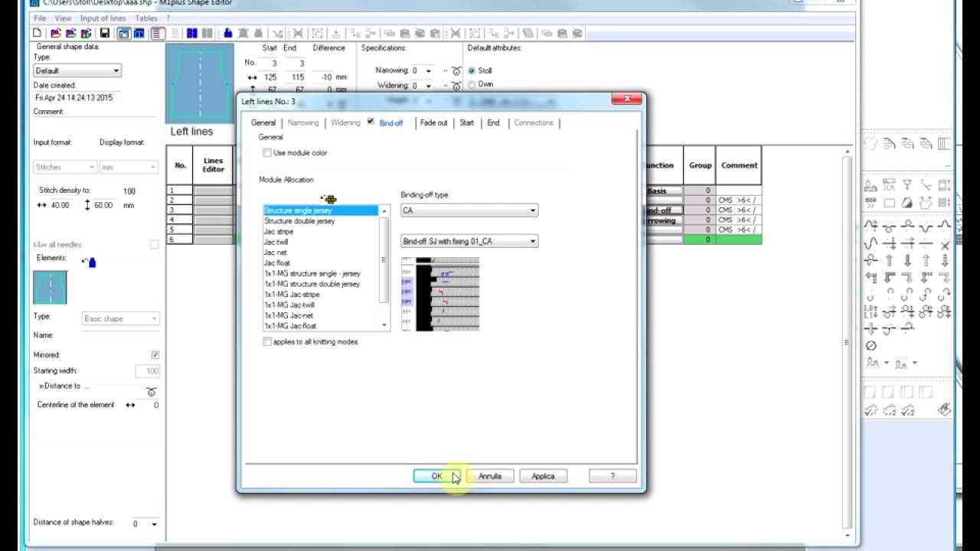Image resolution: width=980 pixels, height=551 pixels.
Task: Click the bind-off module preview image
Action: point(440,294)
